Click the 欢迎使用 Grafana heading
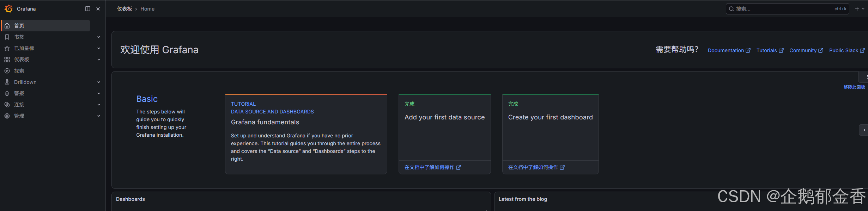 point(159,50)
